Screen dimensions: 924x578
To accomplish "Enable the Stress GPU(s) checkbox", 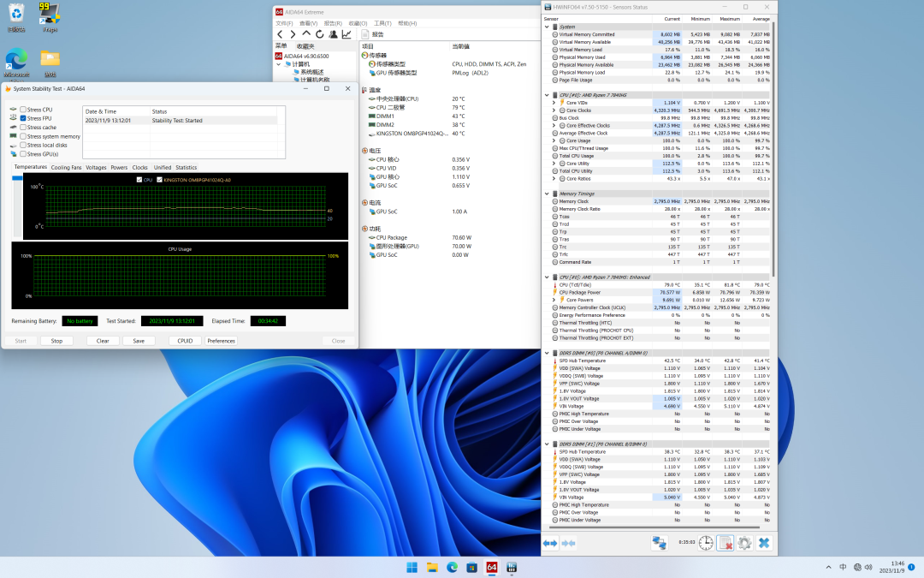I will pos(23,154).
